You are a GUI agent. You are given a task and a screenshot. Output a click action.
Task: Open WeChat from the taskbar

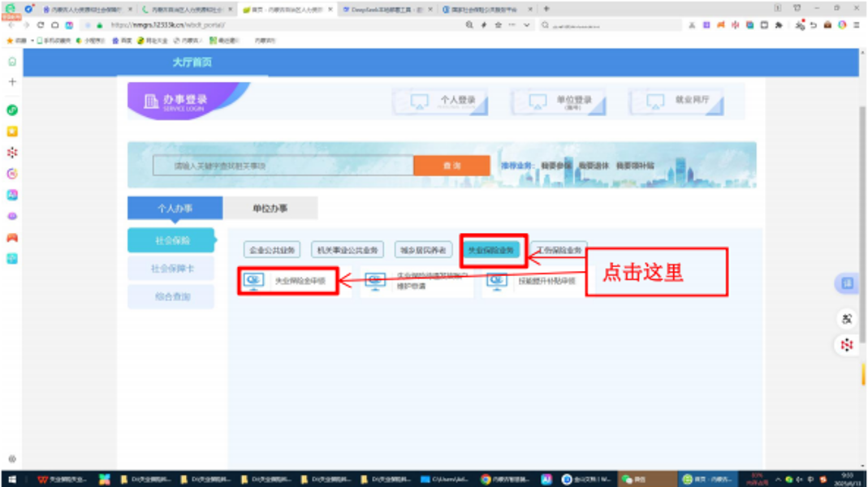[635, 479]
